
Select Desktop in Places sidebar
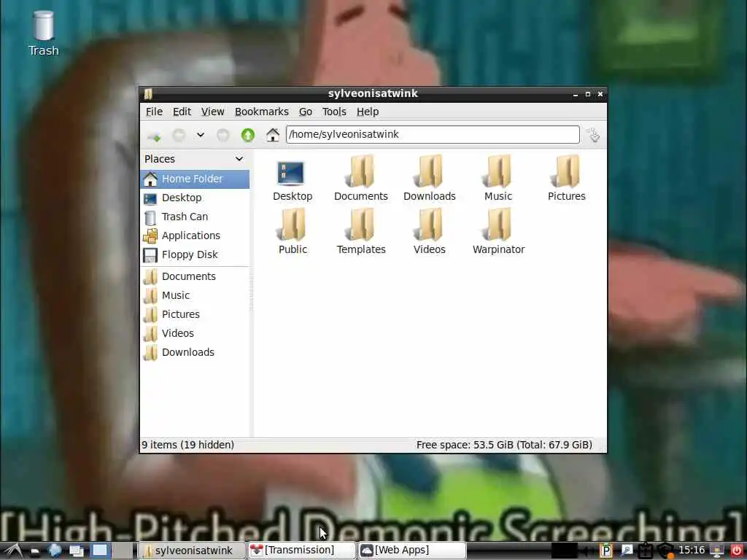195,198
